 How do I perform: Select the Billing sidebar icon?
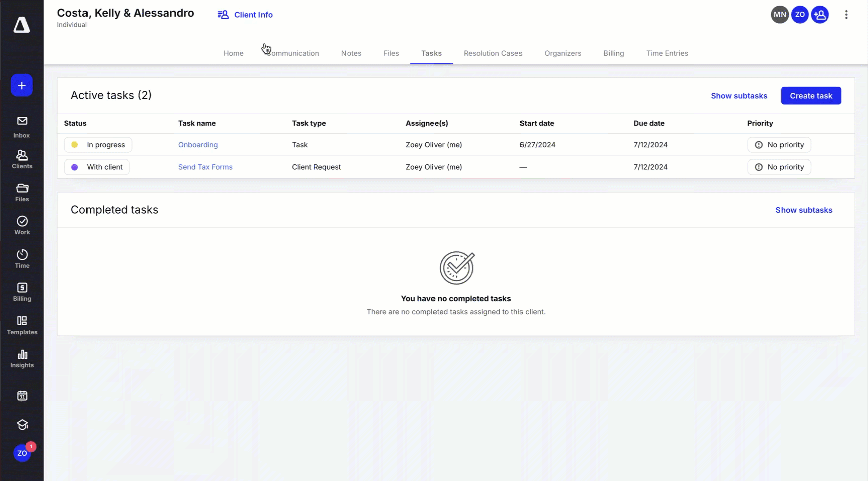[x=22, y=291]
